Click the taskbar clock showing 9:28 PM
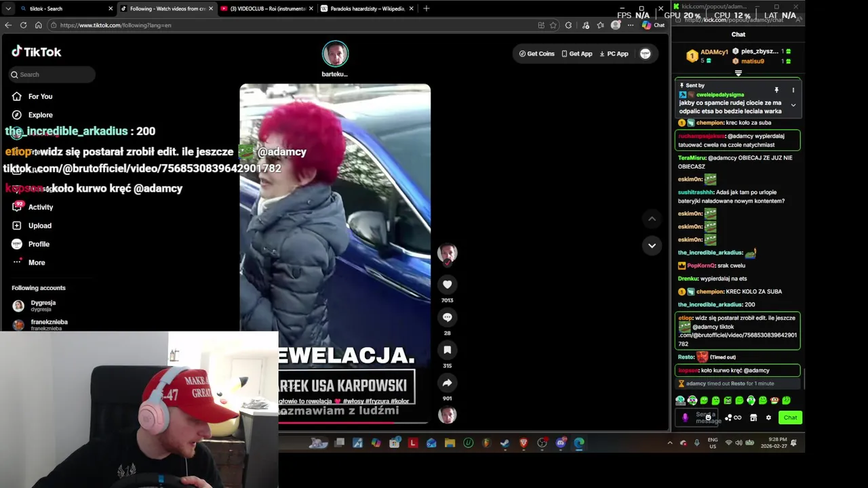This screenshot has width=868, height=488. [x=772, y=443]
